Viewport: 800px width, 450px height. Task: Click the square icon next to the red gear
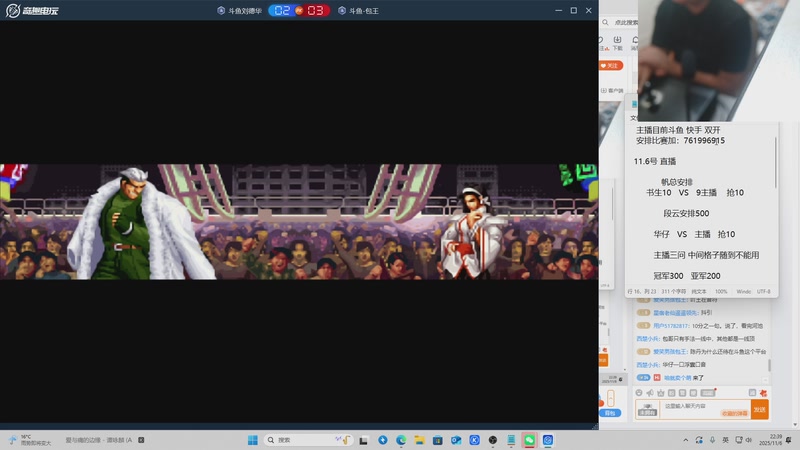(x=752, y=392)
